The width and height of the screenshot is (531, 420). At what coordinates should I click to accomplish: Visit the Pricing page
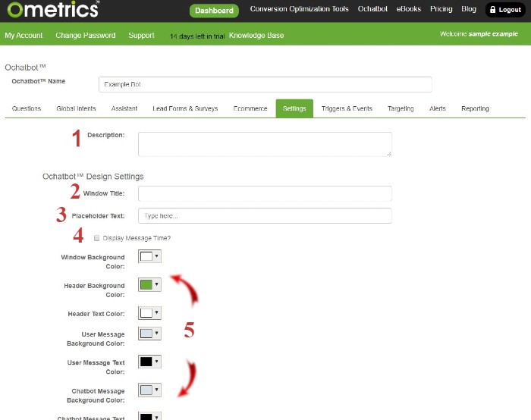point(441,9)
